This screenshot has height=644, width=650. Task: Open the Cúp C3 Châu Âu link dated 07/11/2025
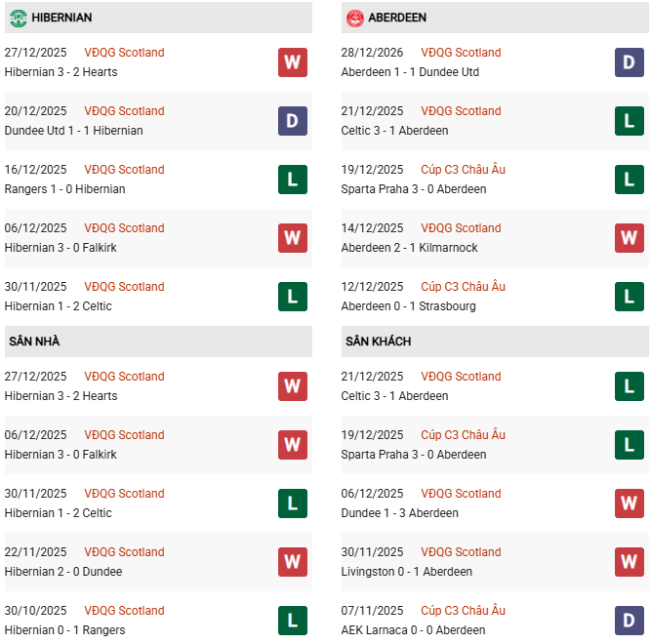pyautogui.click(x=463, y=611)
